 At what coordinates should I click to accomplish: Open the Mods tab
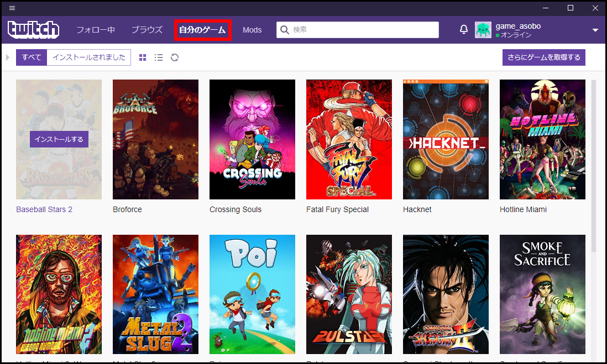point(252,30)
